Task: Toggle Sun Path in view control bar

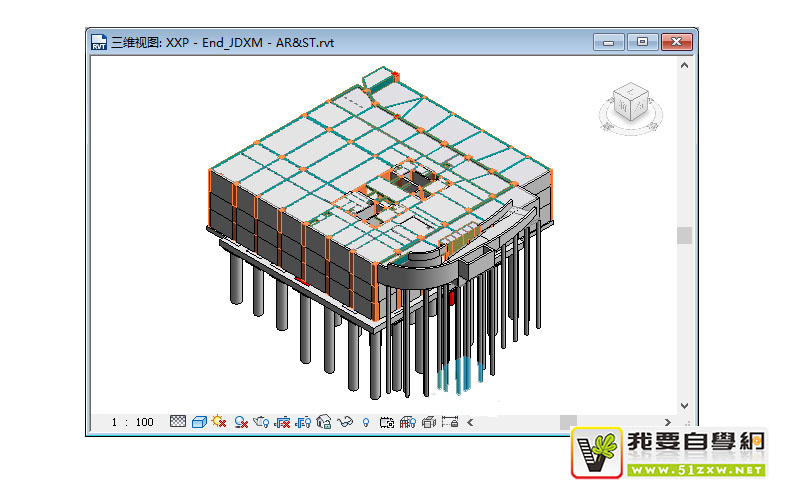Action: [x=219, y=422]
